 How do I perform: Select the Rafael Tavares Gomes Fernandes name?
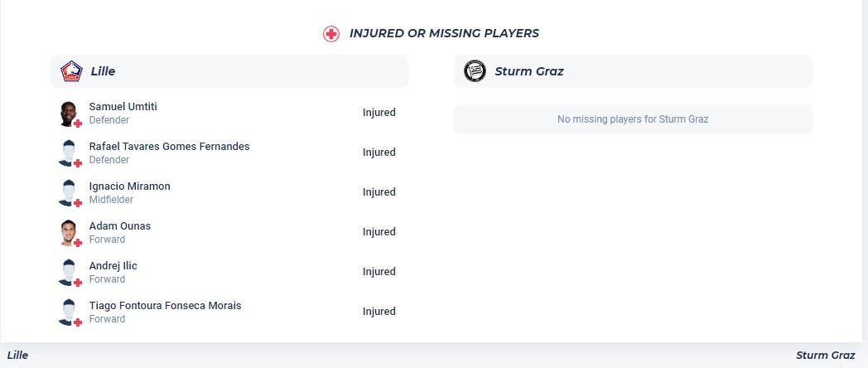point(169,146)
